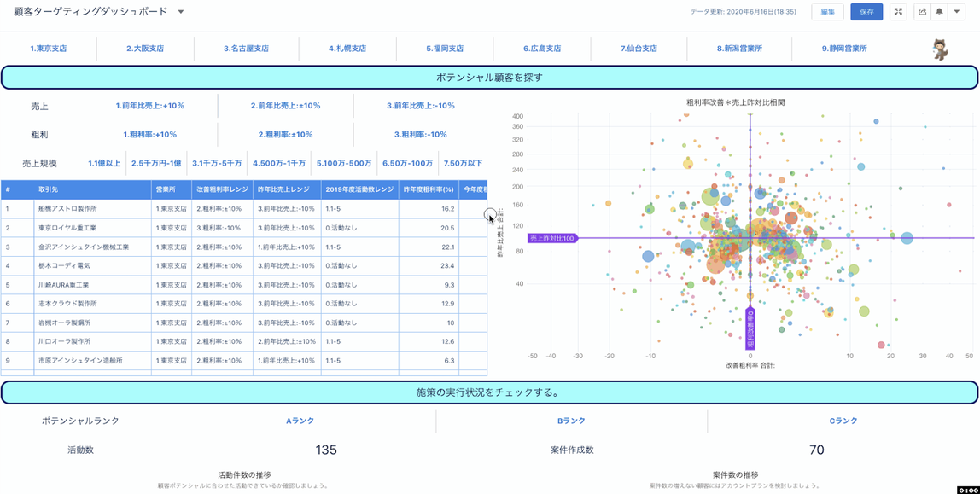Select the 4.札幌支店 branch link

[x=347, y=48]
